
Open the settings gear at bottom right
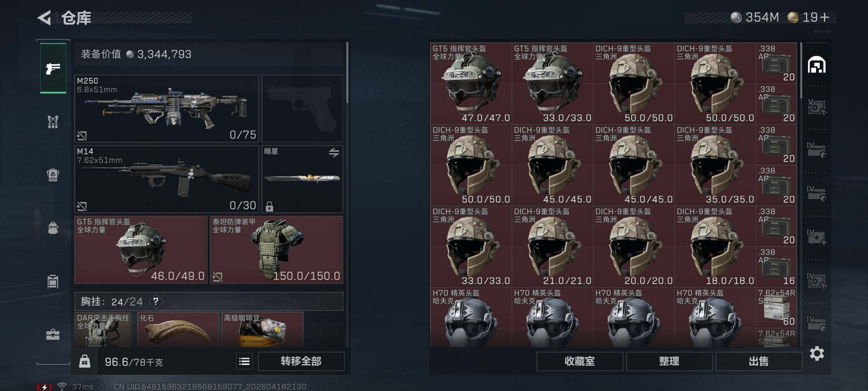[817, 353]
